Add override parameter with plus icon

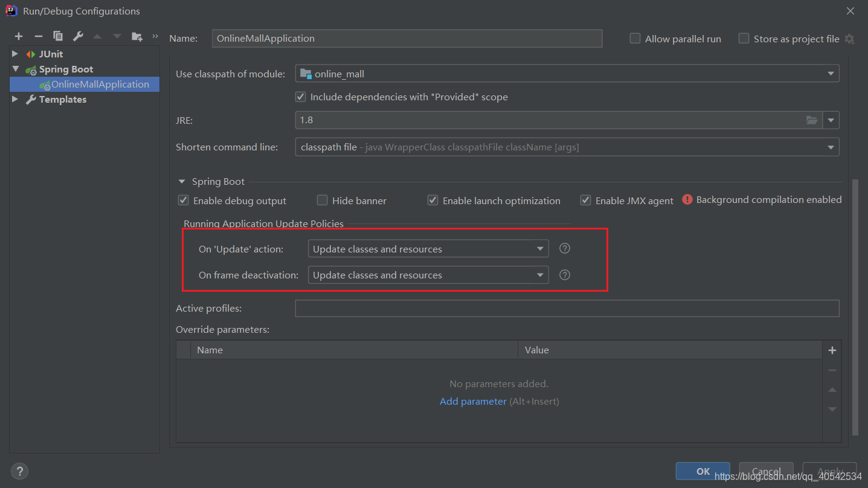[832, 350]
